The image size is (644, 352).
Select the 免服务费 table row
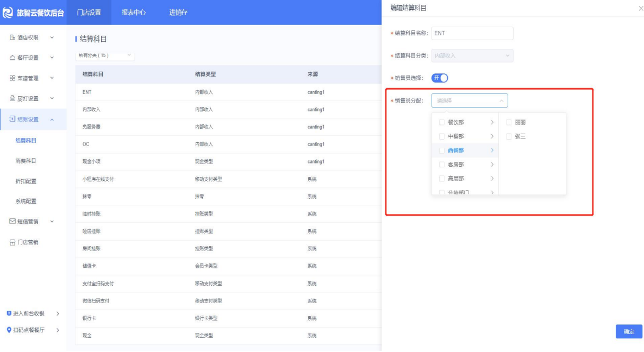coord(228,127)
